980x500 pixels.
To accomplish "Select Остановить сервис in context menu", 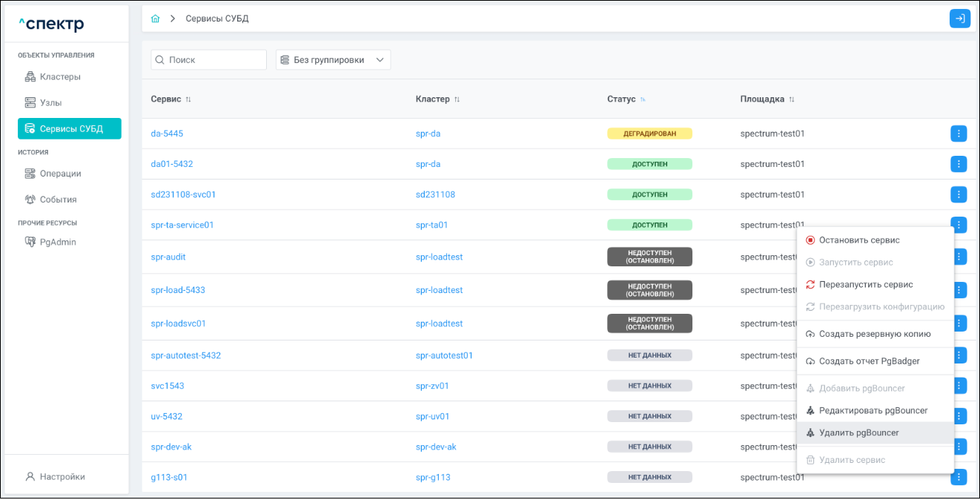I will [859, 240].
